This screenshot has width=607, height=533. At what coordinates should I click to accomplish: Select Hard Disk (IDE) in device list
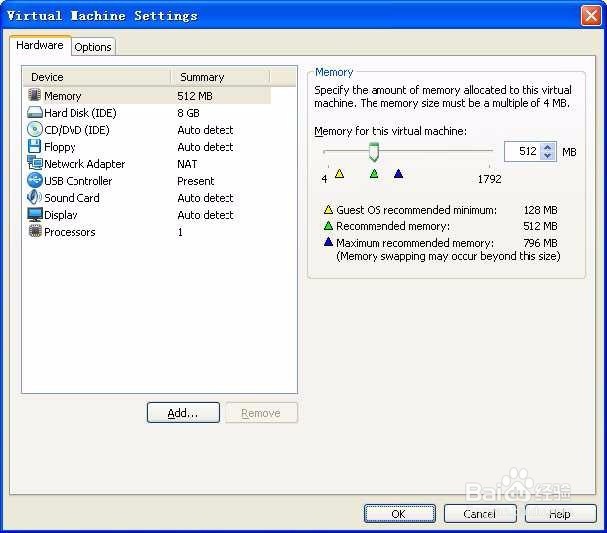tap(80, 113)
